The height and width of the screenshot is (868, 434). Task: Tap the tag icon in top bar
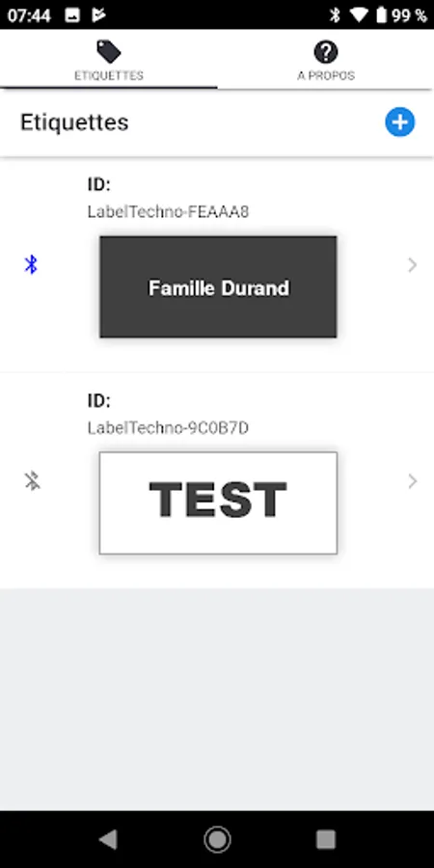pos(108,51)
